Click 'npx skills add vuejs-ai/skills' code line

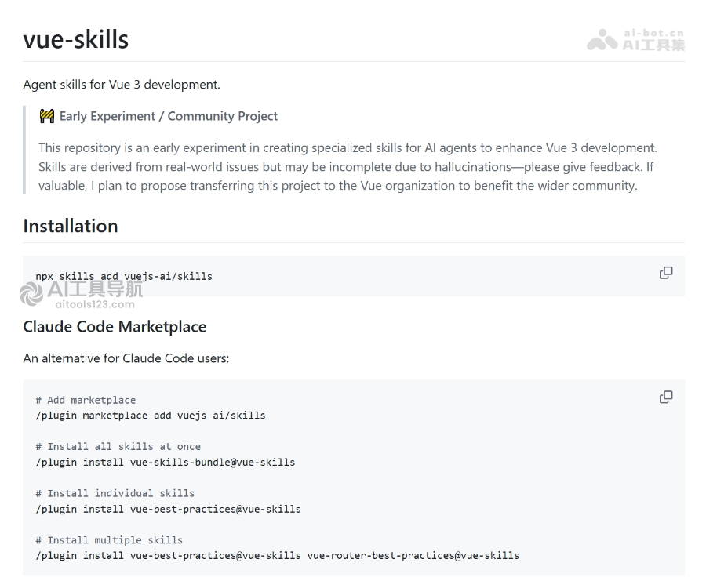click(124, 276)
